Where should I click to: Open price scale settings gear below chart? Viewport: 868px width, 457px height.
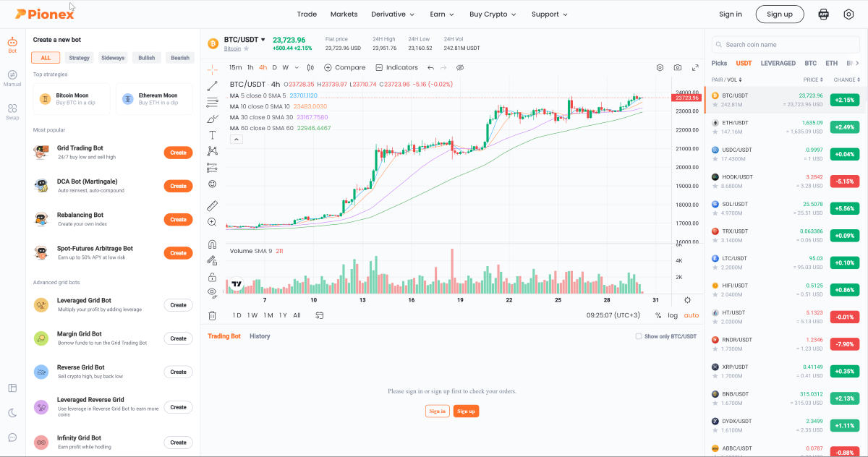pyautogui.click(x=687, y=300)
